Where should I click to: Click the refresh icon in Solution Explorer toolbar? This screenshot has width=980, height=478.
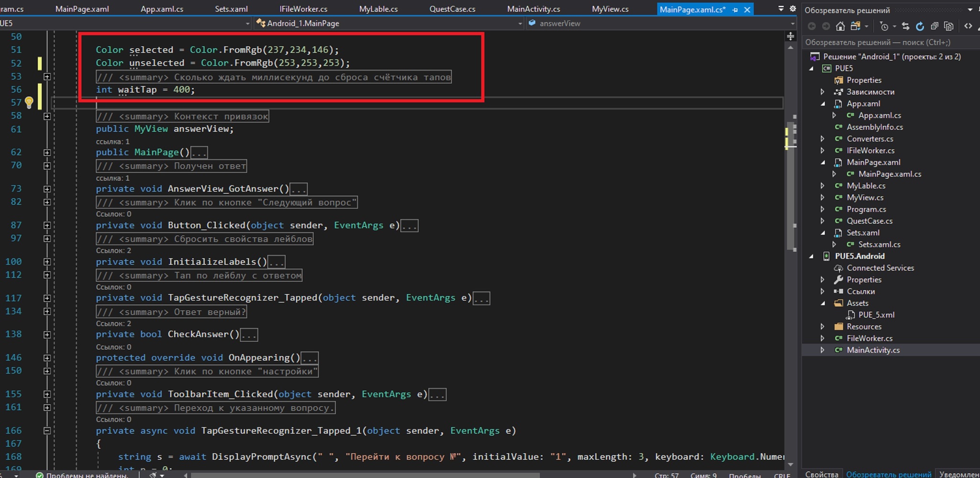(920, 26)
